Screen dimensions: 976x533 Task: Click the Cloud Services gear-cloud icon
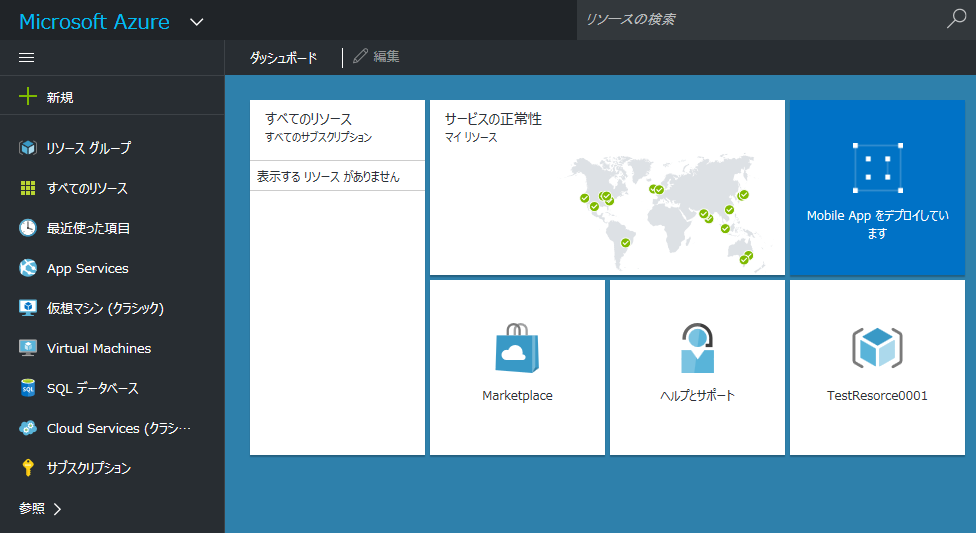click(x=28, y=428)
